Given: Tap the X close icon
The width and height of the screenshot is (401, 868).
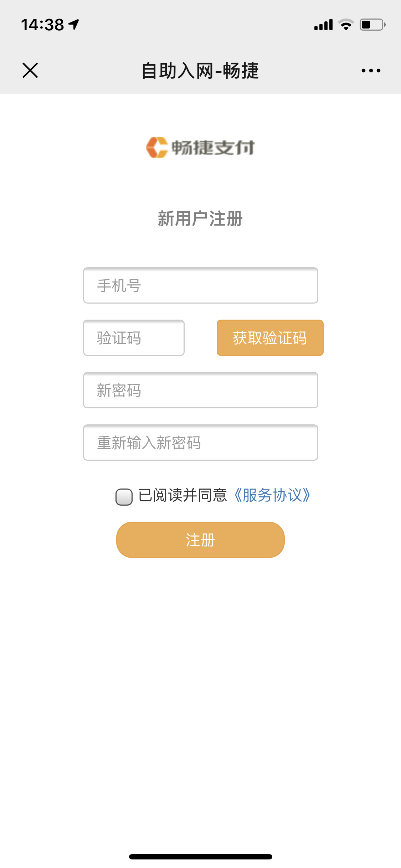Looking at the screenshot, I should [30, 70].
